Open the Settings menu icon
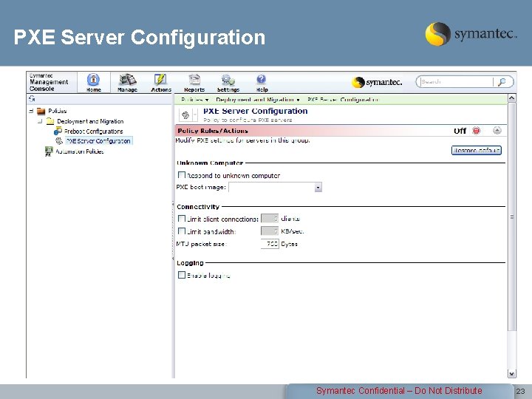The height and width of the screenshot is (399, 532). point(228,80)
